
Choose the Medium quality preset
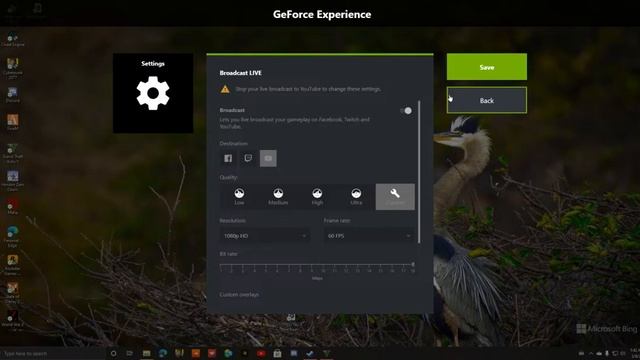(278, 197)
